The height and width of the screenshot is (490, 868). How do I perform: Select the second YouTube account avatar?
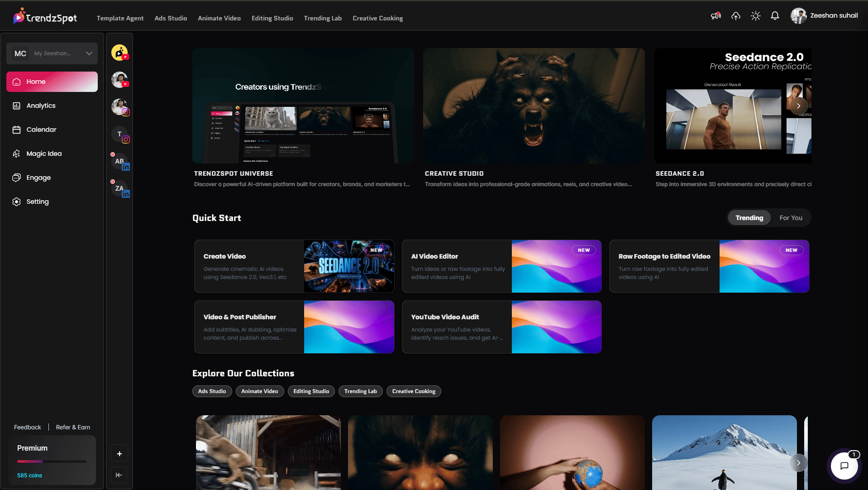tap(119, 80)
